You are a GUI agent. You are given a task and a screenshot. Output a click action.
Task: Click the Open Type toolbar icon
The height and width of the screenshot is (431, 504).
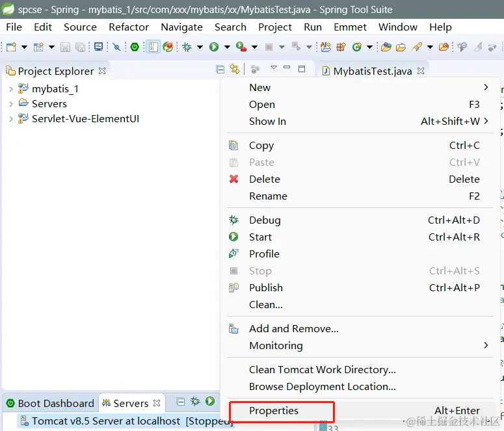[386, 47]
